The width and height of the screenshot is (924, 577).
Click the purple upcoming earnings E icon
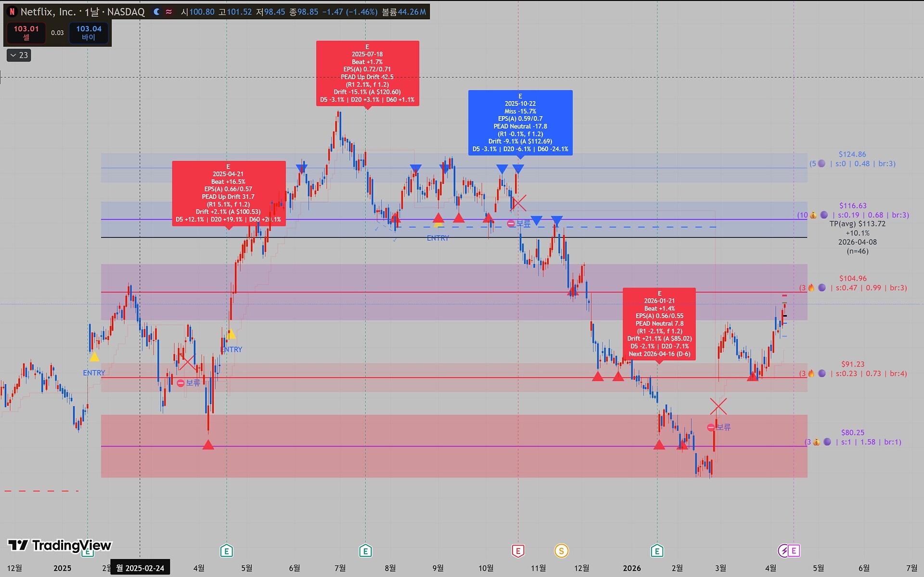(794, 551)
